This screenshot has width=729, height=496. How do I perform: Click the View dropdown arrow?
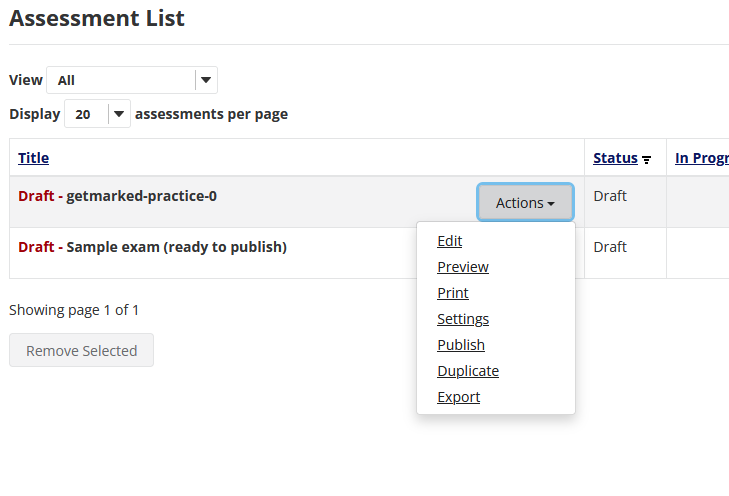pos(206,80)
